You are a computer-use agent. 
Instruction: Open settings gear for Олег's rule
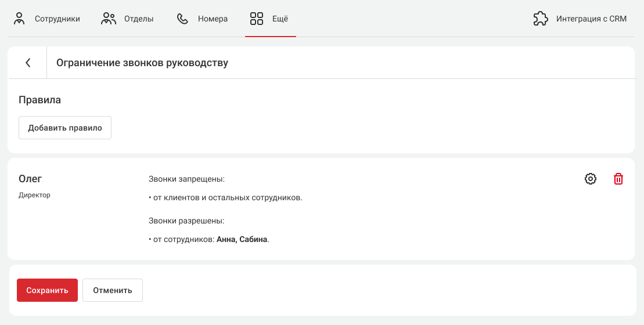point(591,179)
